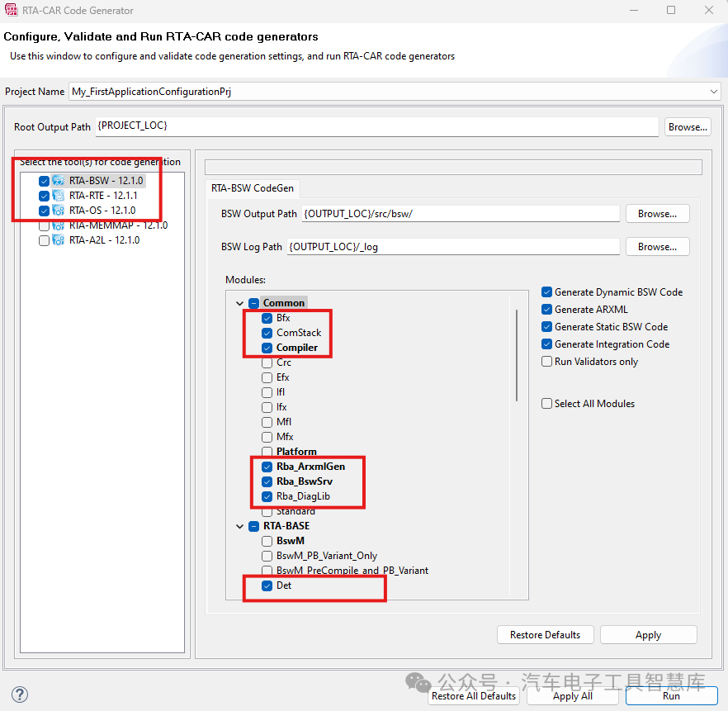Uncheck the RTA-OS - 12.1.0 checkbox

coord(44,211)
